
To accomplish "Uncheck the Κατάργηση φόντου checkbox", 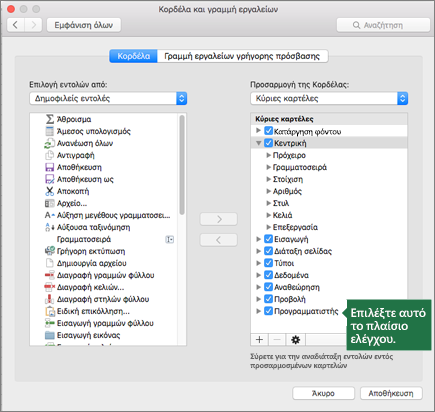I will 268,131.
